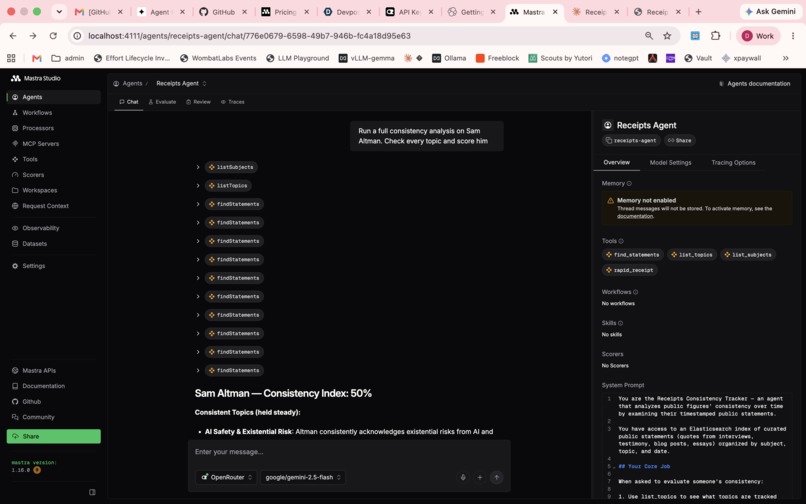Copy the receipts-agent ID badge
Screen dimensions: 806x504
(x=631, y=140)
